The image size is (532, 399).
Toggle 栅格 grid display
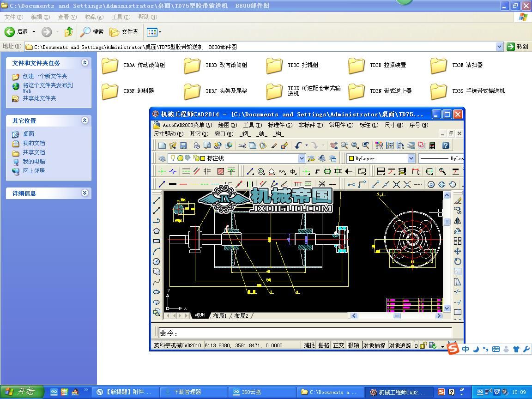tap(324, 345)
